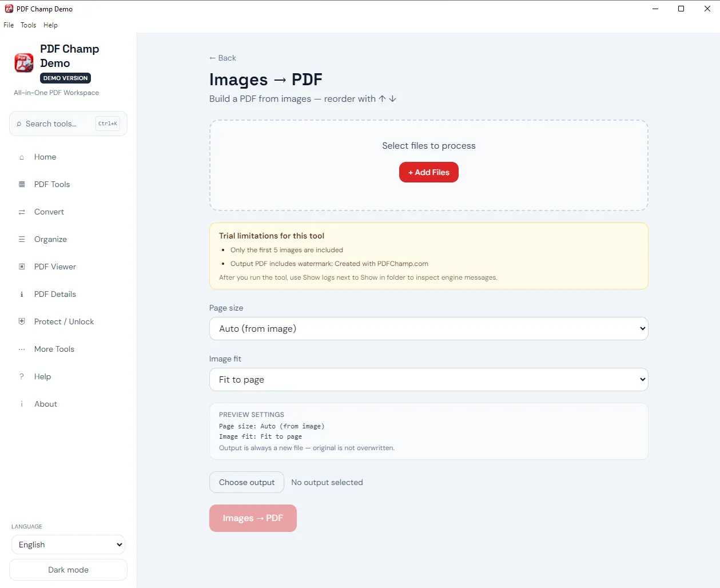Click the Images → PDF run button
The width and height of the screenshot is (720, 588).
pos(253,518)
